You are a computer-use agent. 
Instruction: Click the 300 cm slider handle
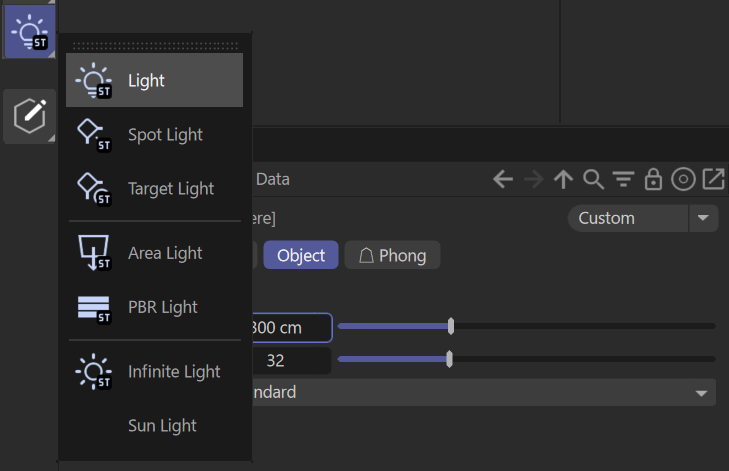coord(451,326)
